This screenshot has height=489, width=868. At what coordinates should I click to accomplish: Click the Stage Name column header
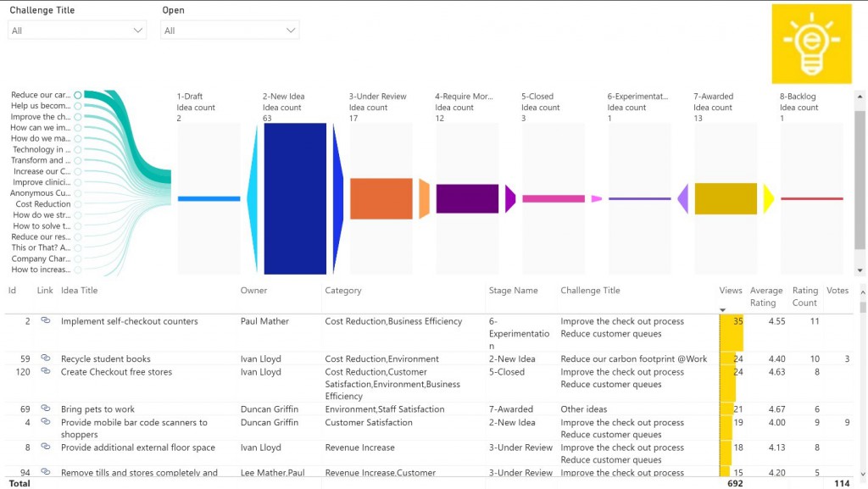click(x=513, y=291)
